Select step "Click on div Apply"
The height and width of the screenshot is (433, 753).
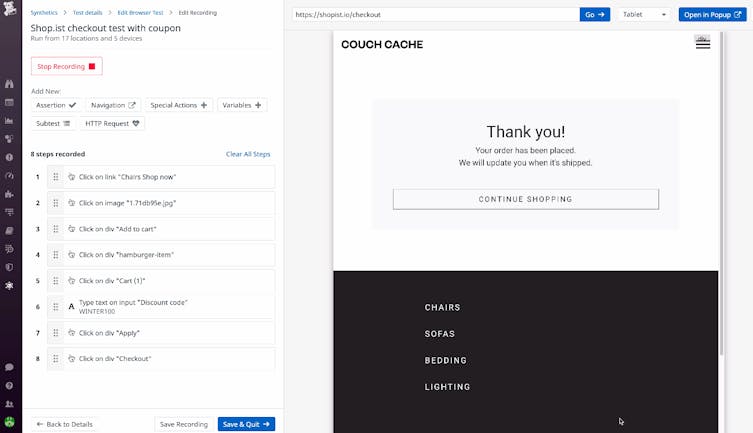[x=161, y=333]
